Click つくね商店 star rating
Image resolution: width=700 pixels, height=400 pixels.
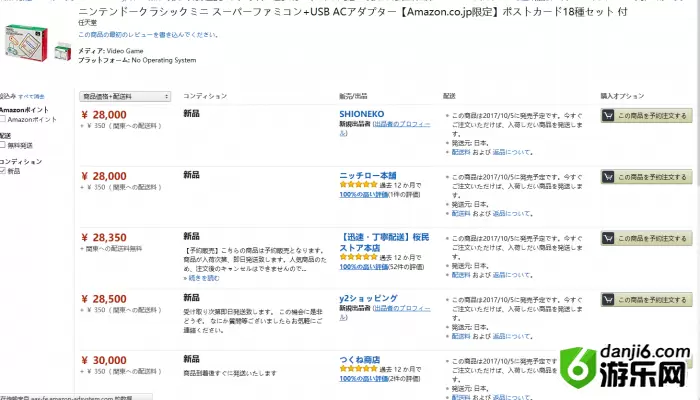(358, 369)
